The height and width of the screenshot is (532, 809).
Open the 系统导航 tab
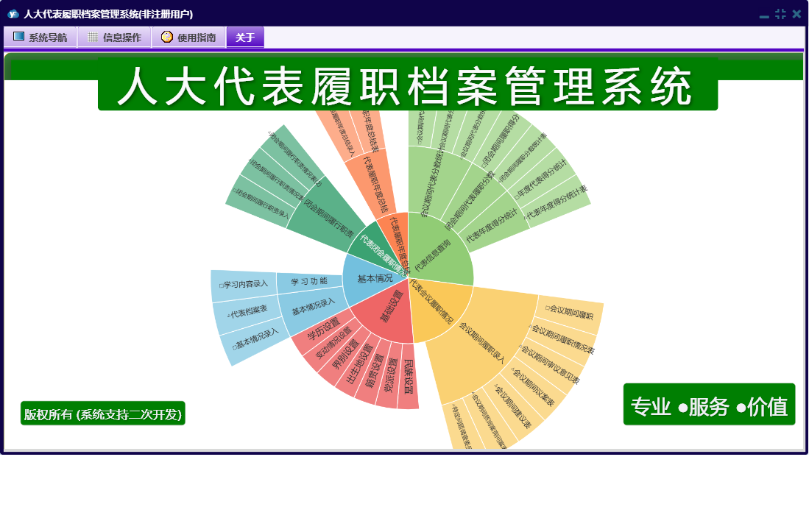40,37
